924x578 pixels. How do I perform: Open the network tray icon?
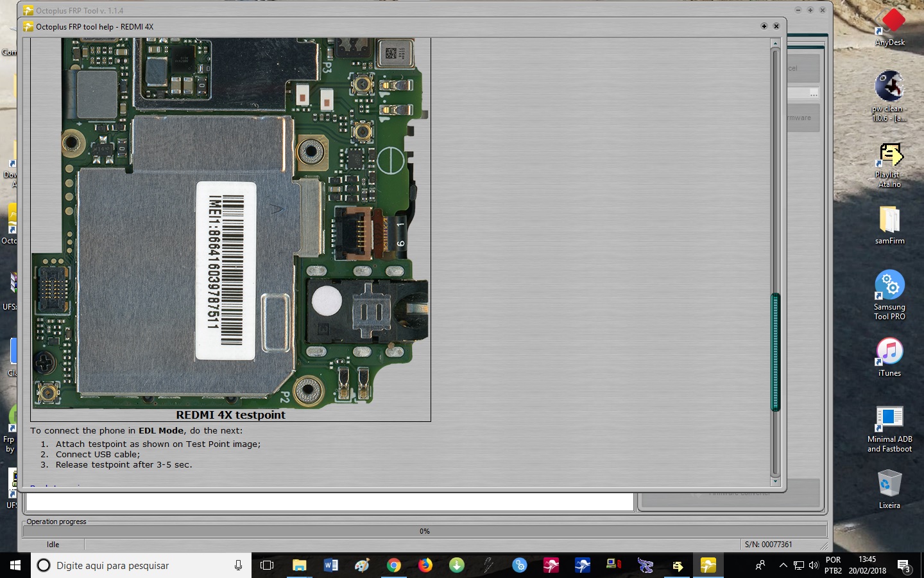click(799, 565)
